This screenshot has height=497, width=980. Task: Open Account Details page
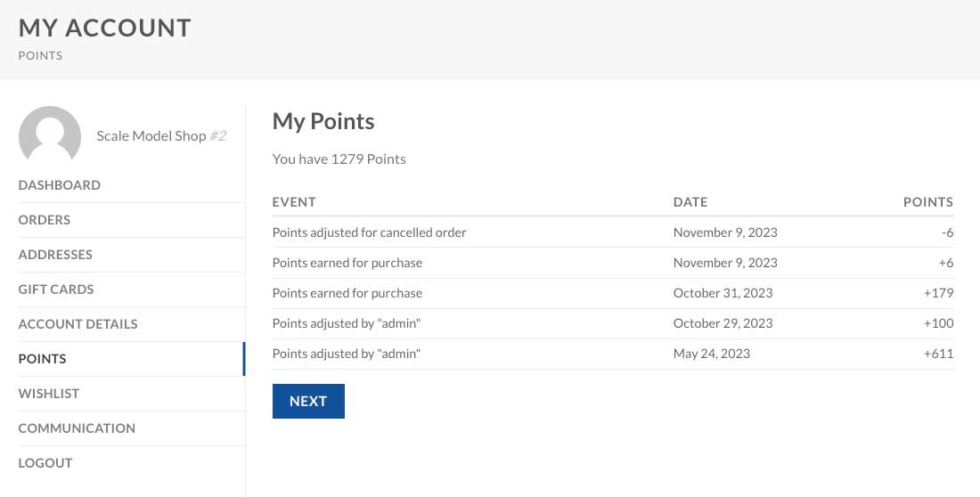78,324
